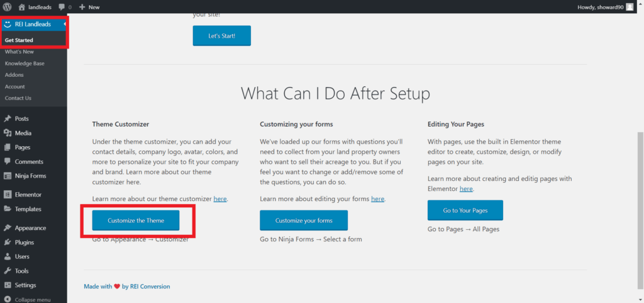The image size is (644, 303).
Task: Click the 'Go to Pages → All Pages' text
Action: [464, 229]
